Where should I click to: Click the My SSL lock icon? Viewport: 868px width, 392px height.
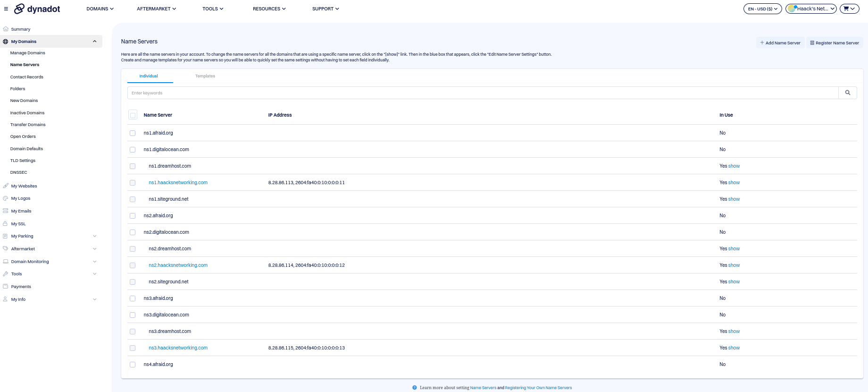click(x=6, y=223)
